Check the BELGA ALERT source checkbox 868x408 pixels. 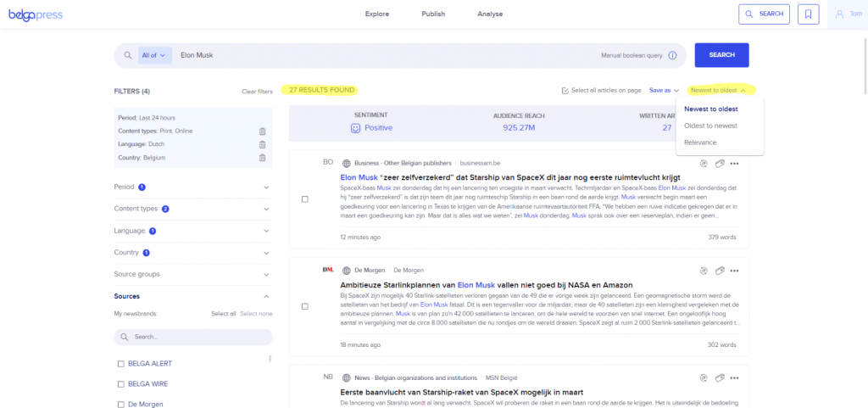(x=120, y=364)
